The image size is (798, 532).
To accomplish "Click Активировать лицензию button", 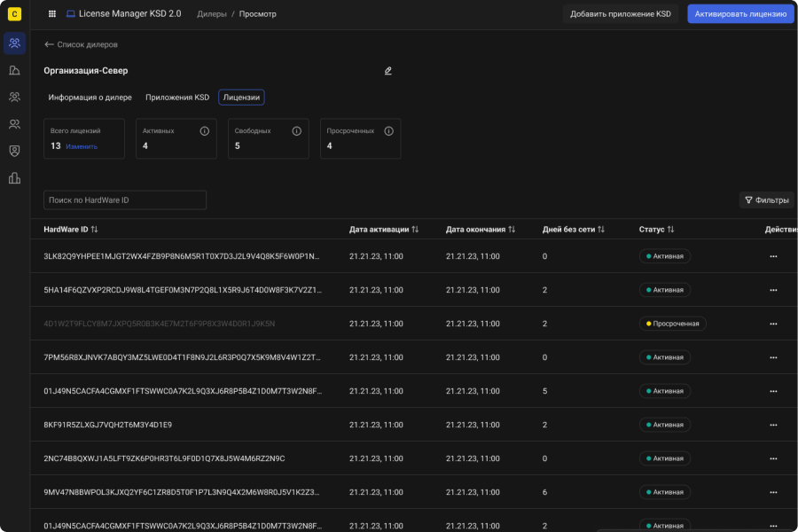I will pyautogui.click(x=740, y=14).
